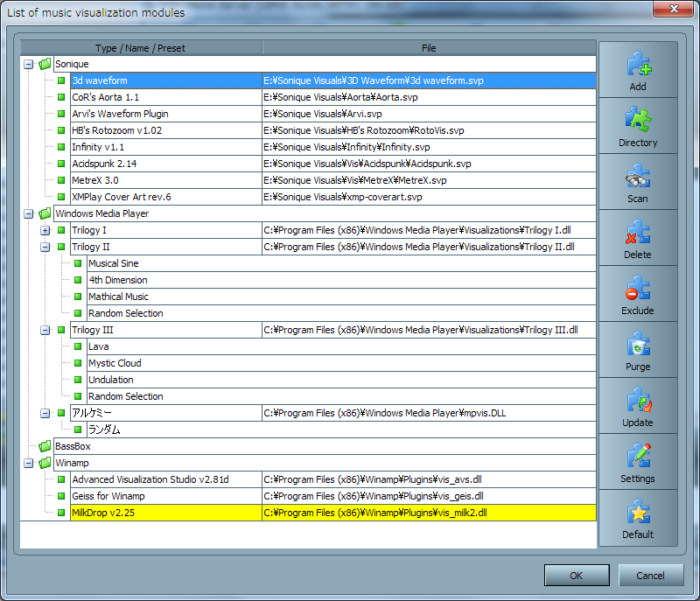Collapse the Winamp group
Viewport: 700px width, 601px height.
point(28,463)
